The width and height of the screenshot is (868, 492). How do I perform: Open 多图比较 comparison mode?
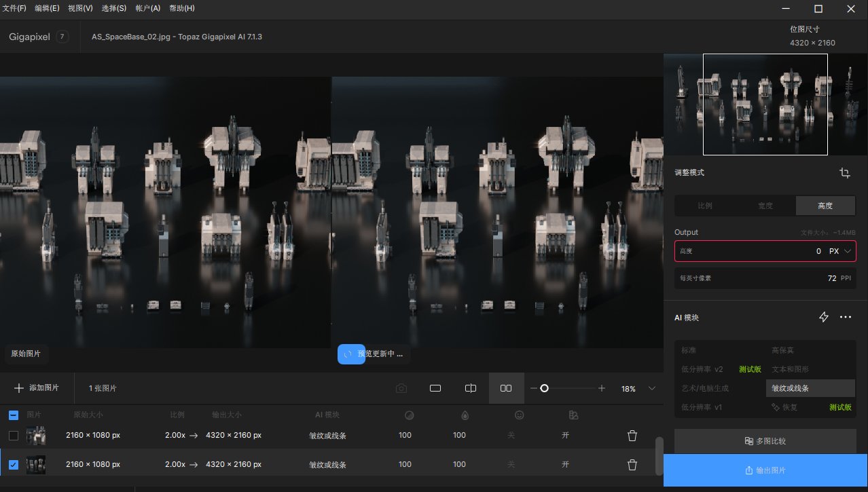765,440
